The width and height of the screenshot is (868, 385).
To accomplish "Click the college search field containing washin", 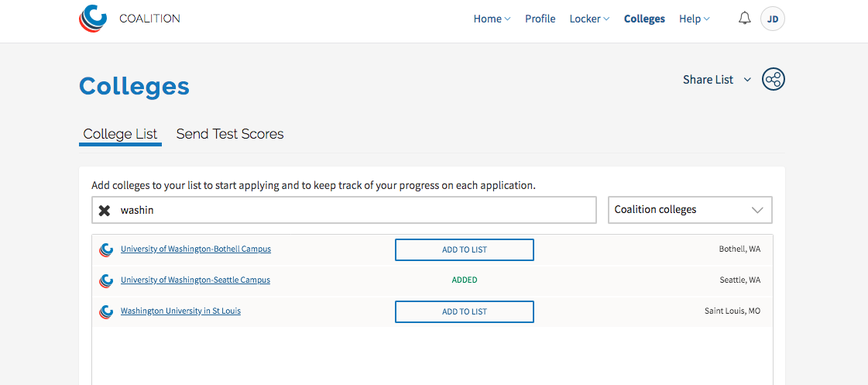I will [x=345, y=210].
